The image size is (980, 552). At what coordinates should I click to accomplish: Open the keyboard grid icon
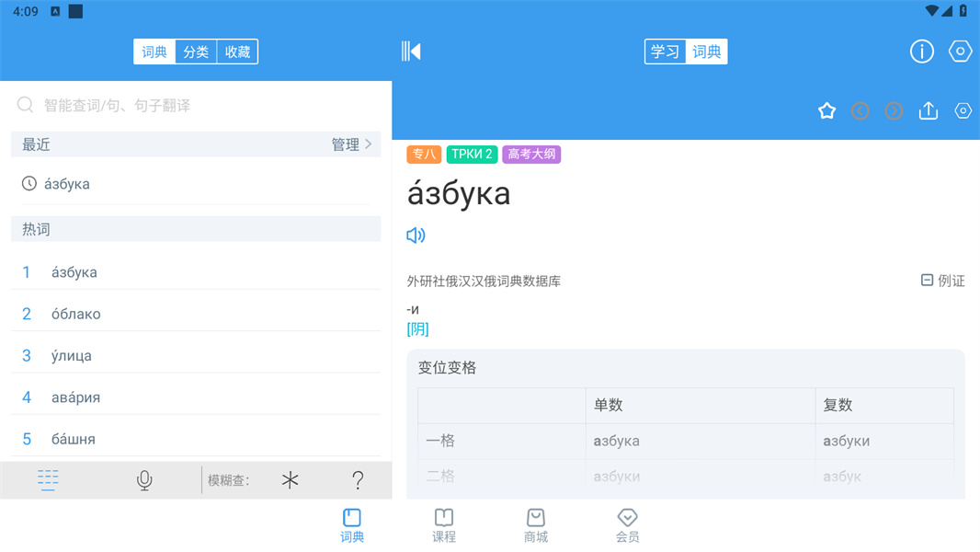[48, 479]
